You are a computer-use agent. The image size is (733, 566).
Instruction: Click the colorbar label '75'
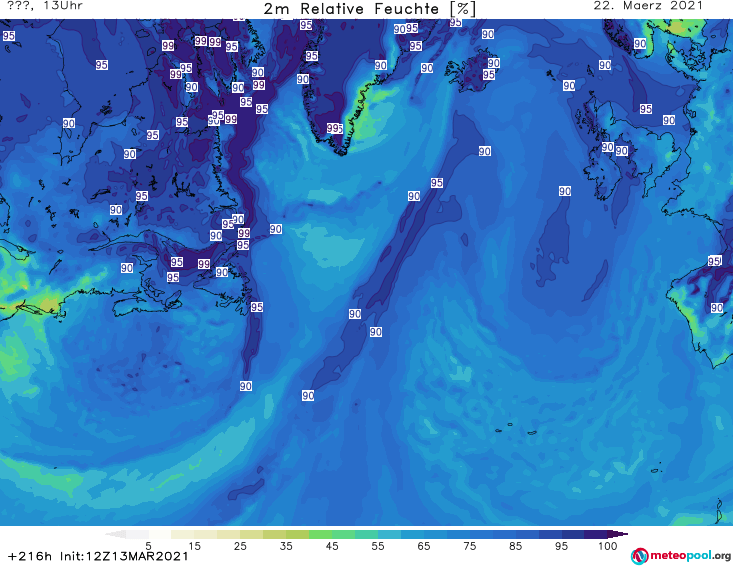coord(469,545)
